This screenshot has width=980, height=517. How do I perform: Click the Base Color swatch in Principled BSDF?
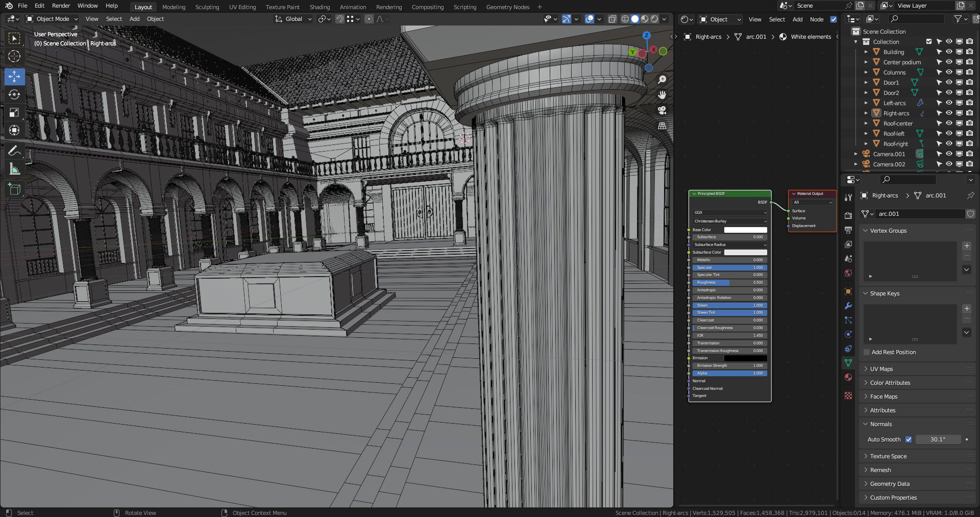(745, 230)
